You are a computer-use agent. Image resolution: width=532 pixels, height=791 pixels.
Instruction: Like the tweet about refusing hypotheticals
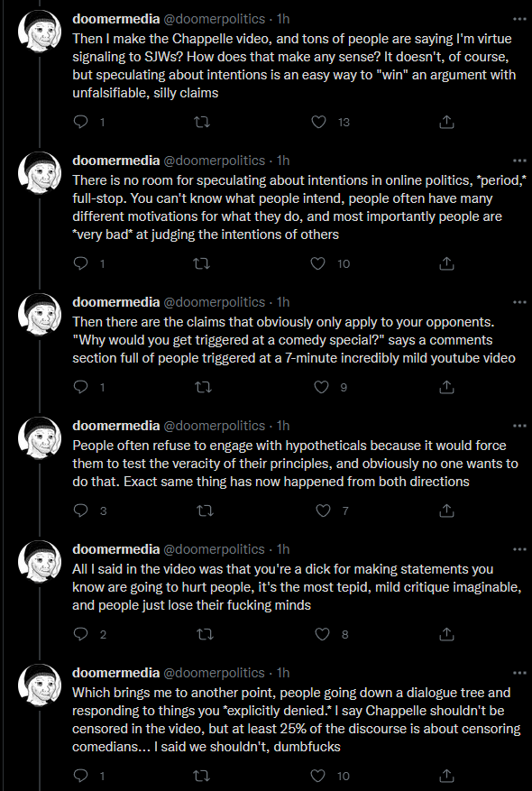323,511
